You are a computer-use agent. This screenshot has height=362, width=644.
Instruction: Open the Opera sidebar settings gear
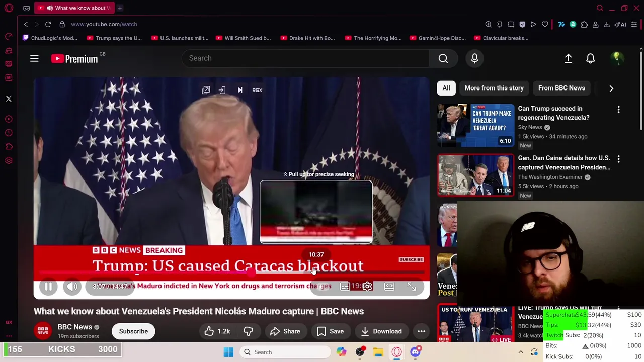pyautogui.click(x=9, y=161)
